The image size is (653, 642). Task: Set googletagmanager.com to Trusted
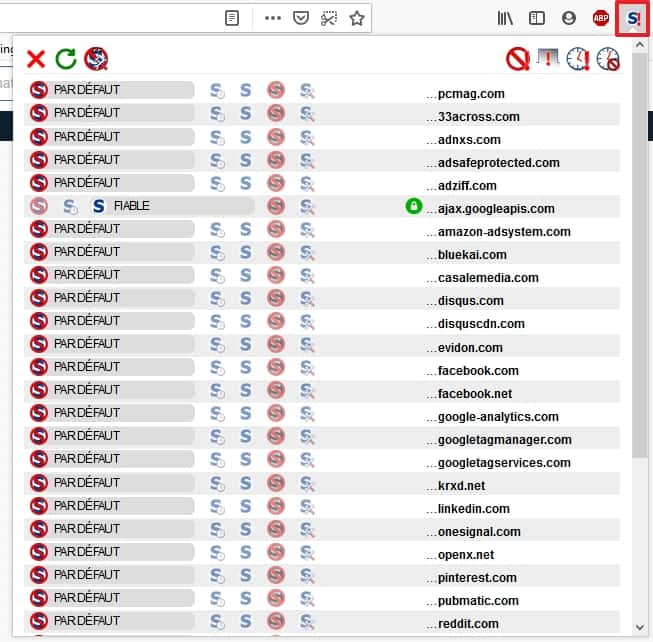(245, 436)
